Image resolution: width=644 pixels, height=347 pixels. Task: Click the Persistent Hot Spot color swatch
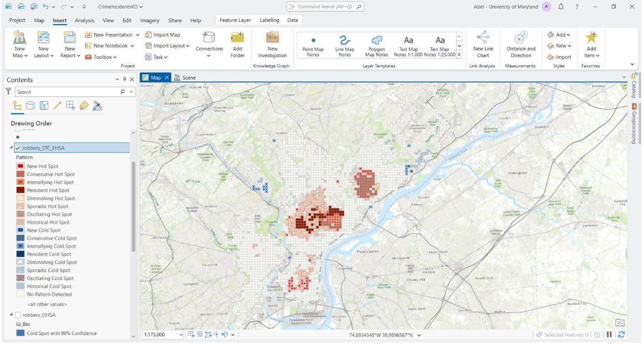(20, 190)
